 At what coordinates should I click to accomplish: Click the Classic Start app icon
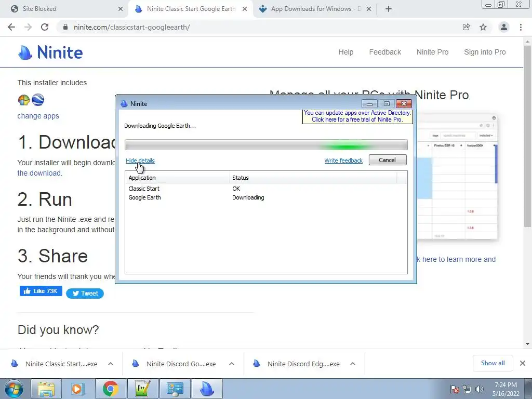24,100
